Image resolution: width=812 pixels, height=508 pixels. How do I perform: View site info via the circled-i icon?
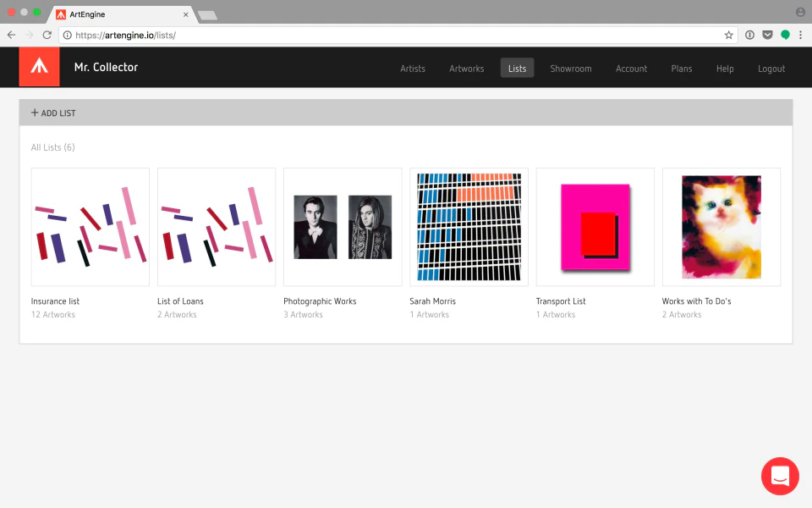point(750,35)
